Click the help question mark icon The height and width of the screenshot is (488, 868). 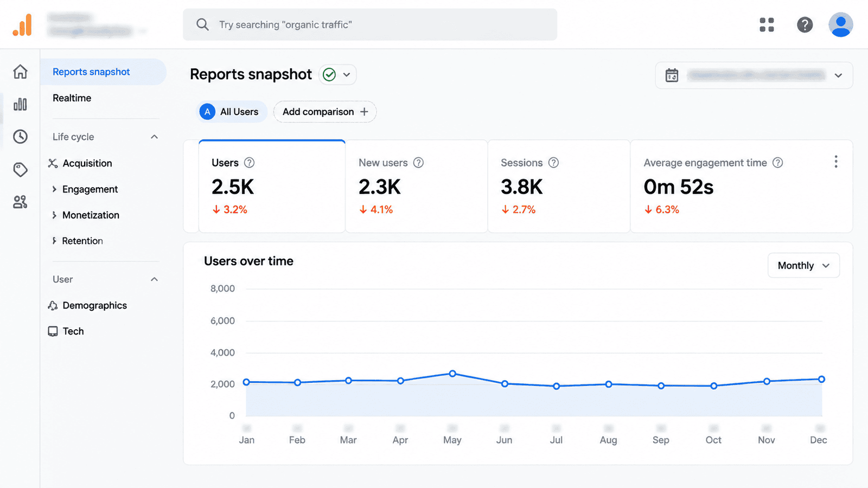point(805,24)
